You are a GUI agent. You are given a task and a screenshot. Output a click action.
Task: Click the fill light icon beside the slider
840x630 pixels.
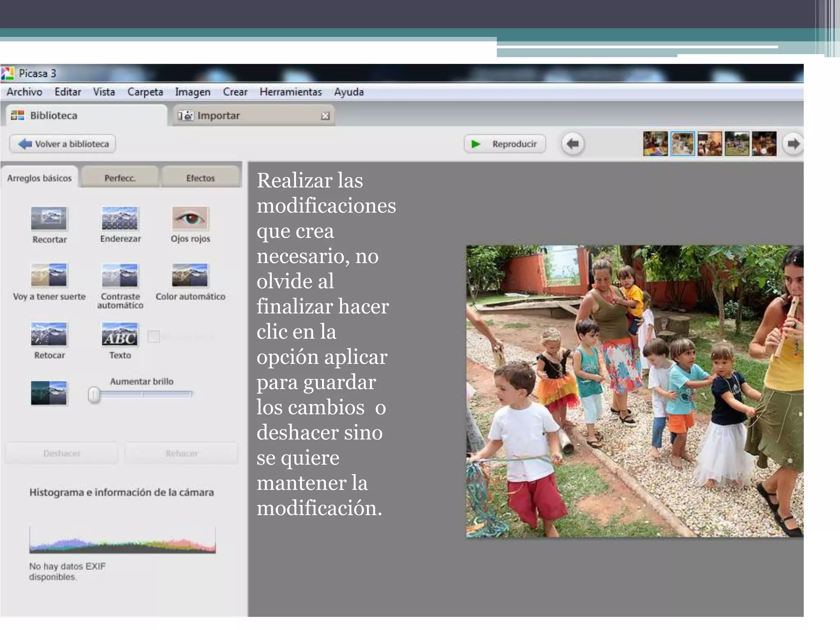(x=49, y=393)
